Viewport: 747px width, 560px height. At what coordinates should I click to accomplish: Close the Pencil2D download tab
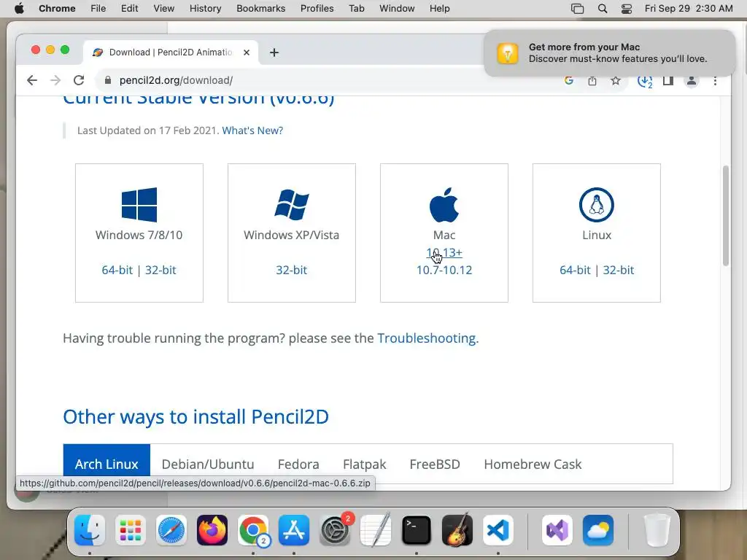tap(247, 52)
